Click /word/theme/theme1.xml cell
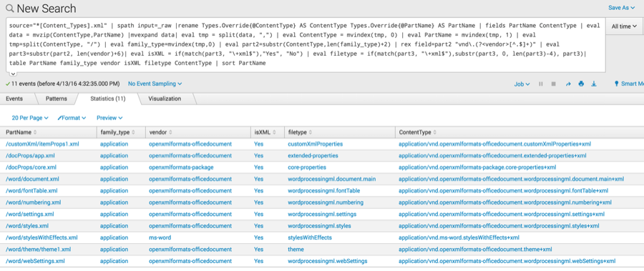Screen dimensions: 644x271 (38, 250)
